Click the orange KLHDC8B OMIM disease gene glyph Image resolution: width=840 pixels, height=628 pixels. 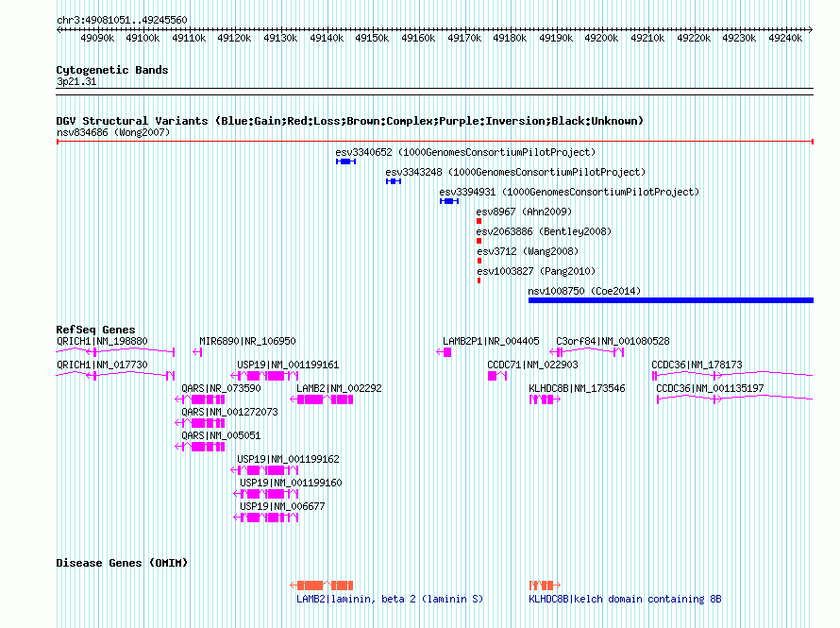pyautogui.click(x=545, y=586)
